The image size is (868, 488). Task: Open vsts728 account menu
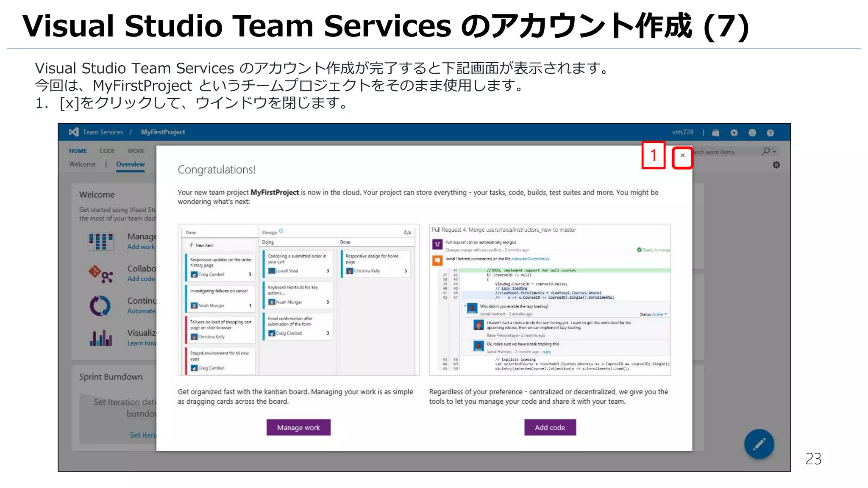point(682,132)
